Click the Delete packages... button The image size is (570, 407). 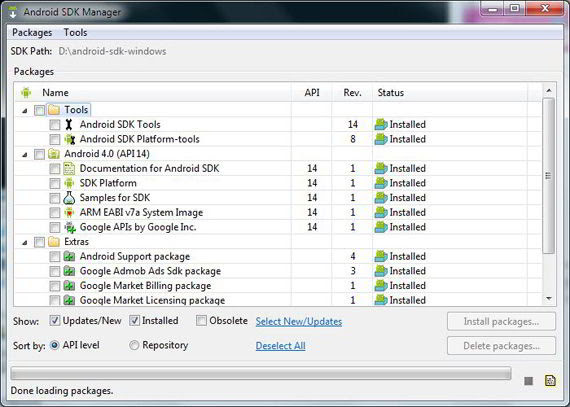coord(501,346)
